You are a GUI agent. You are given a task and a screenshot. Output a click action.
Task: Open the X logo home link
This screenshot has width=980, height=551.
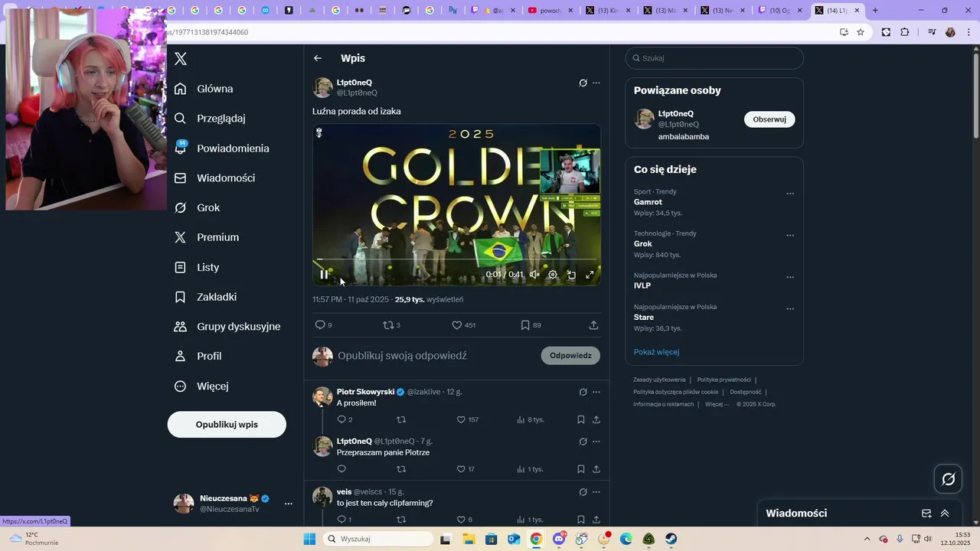[181, 59]
